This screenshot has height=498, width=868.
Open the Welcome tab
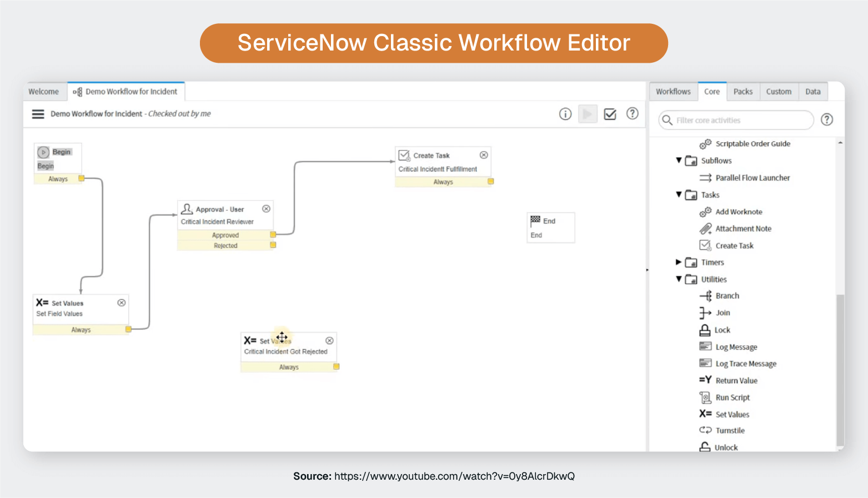[44, 91]
